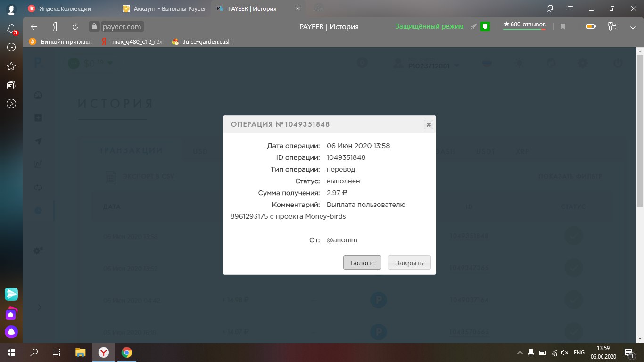
Task: Switch to the Аккаунт - Выплаты Payeer tab
Action: click(163, 8)
